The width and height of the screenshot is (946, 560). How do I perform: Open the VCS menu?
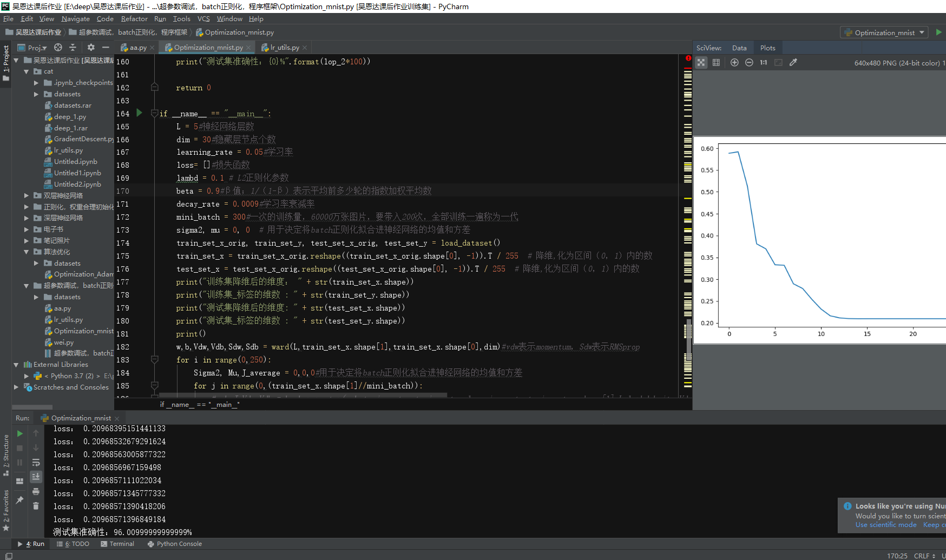(203, 18)
